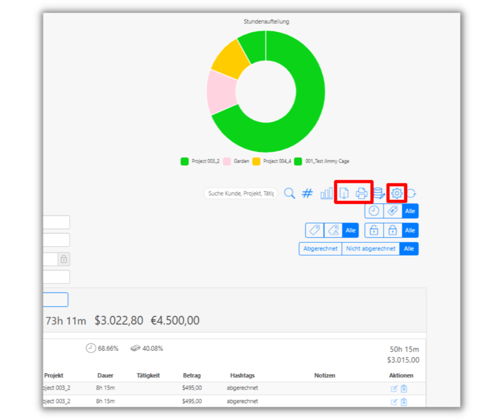Click the refresh arrows icon

412,193
